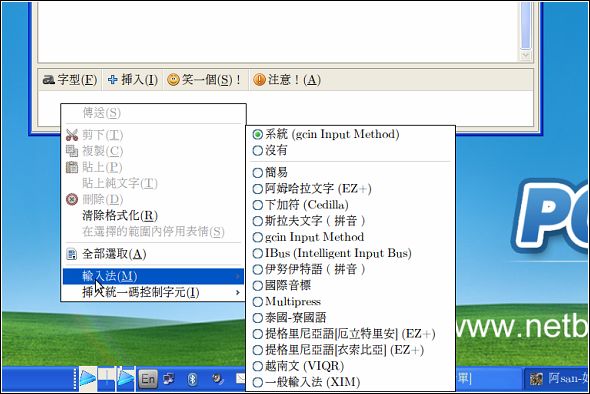Select 下加符 (Cedilla) input method
590x394 pixels.
350,205
